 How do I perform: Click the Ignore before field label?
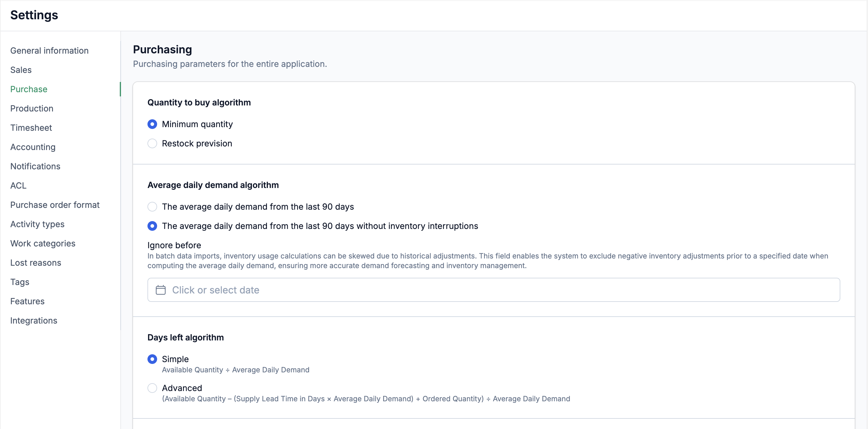[x=174, y=245]
